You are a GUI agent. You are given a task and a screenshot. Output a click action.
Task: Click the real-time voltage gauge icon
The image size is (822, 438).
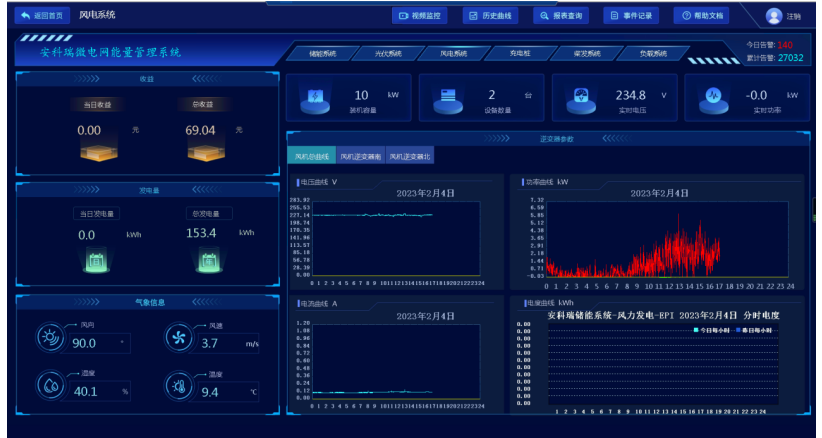coord(577,98)
